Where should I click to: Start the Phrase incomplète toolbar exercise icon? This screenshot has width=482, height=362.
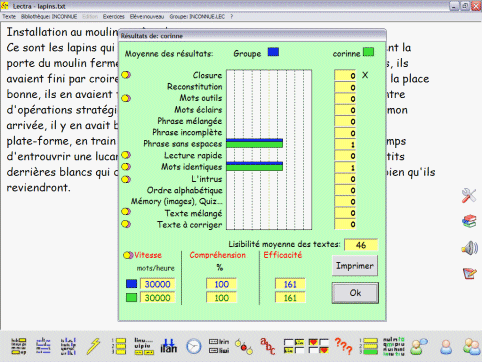tap(144, 346)
